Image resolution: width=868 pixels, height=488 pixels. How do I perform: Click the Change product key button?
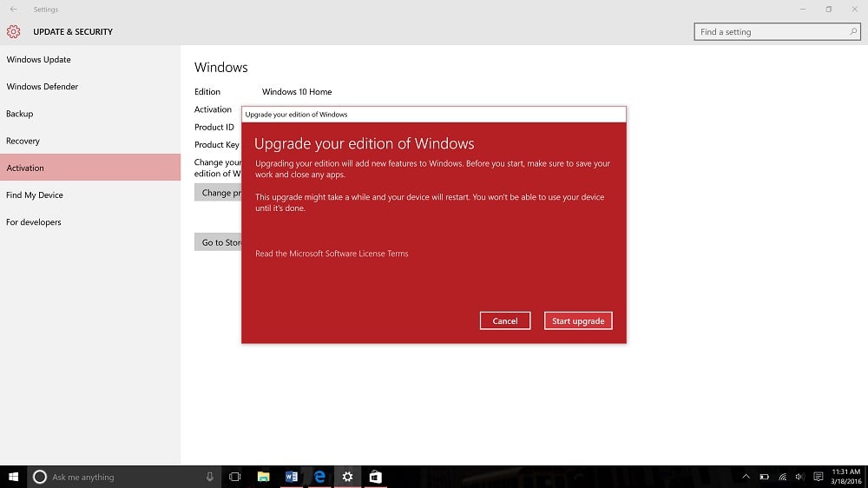pyautogui.click(x=218, y=193)
